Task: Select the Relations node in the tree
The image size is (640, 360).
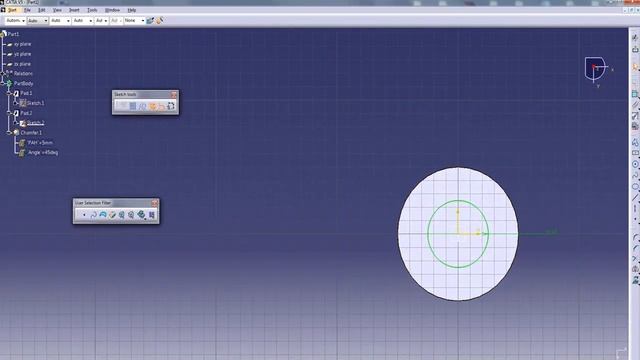Action: [23, 73]
